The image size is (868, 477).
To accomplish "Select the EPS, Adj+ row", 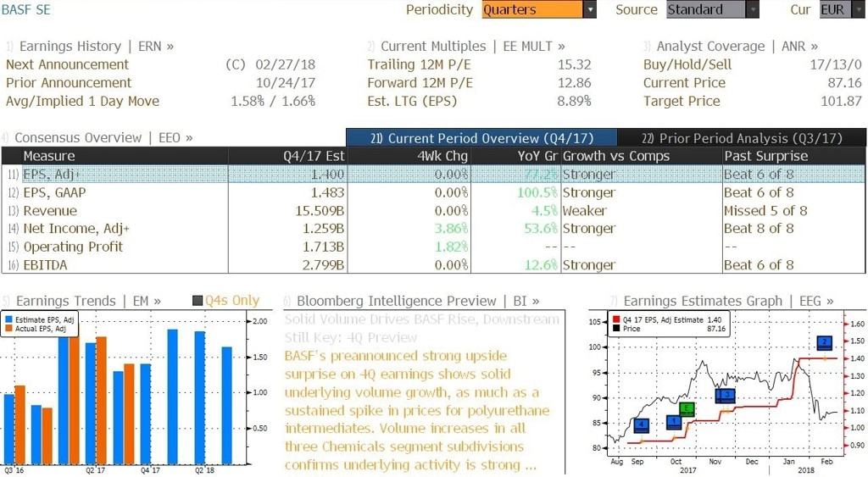I will [433, 175].
